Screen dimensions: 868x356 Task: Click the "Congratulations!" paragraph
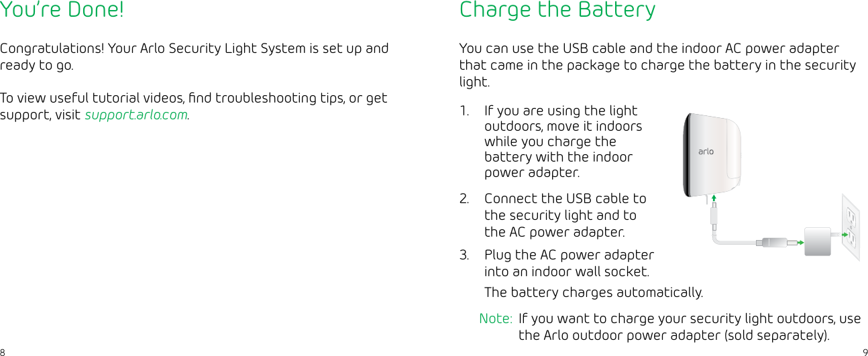pos(194,57)
